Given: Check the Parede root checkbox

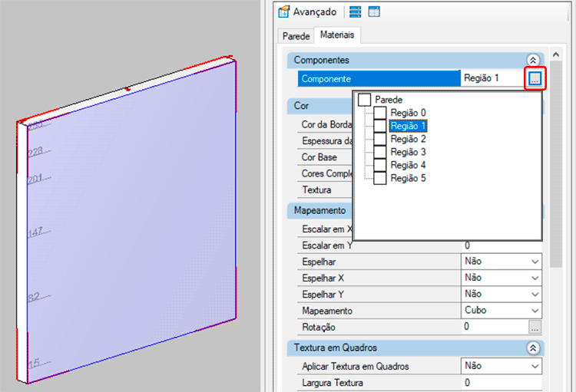Looking at the screenshot, I should click(365, 100).
